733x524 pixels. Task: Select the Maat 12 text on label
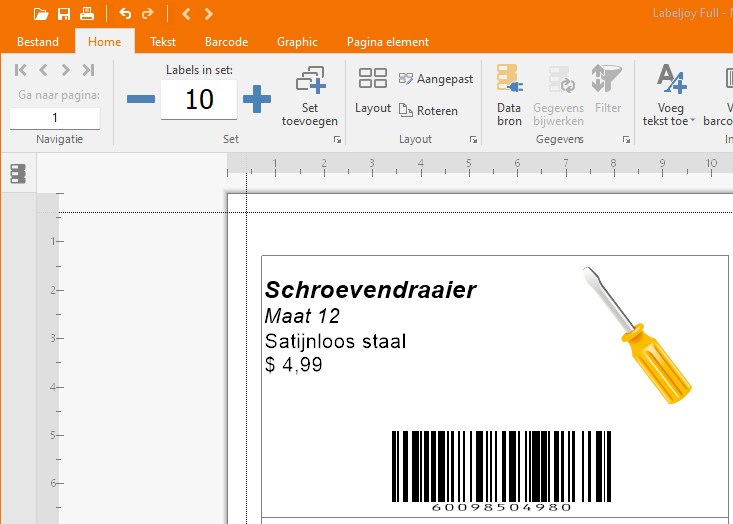[x=302, y=316]
